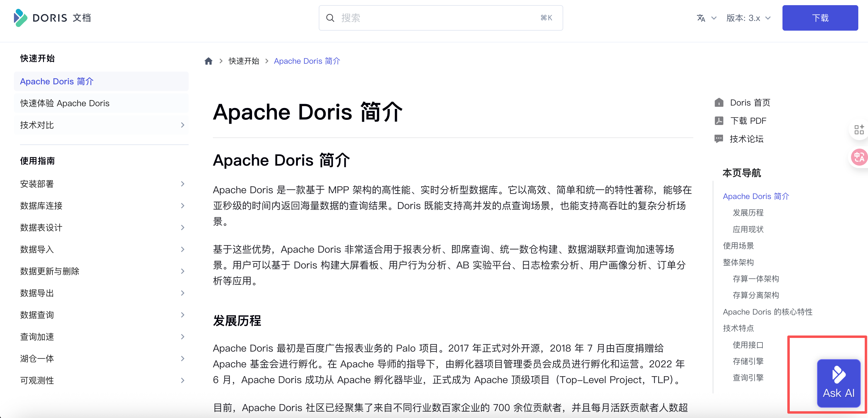
Task: Click the grid sparkle floating icon
Action: click(x=859, y=130)
